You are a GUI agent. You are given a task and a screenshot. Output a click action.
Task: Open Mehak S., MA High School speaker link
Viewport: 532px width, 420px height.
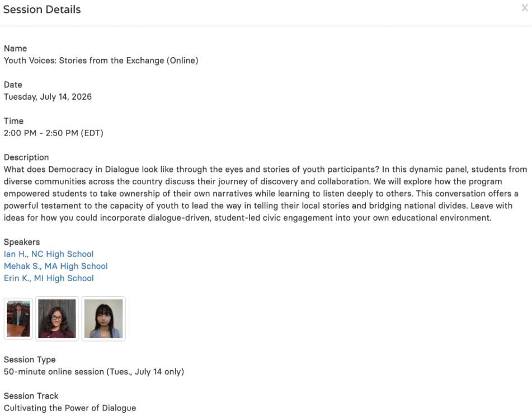click(55, 266)
